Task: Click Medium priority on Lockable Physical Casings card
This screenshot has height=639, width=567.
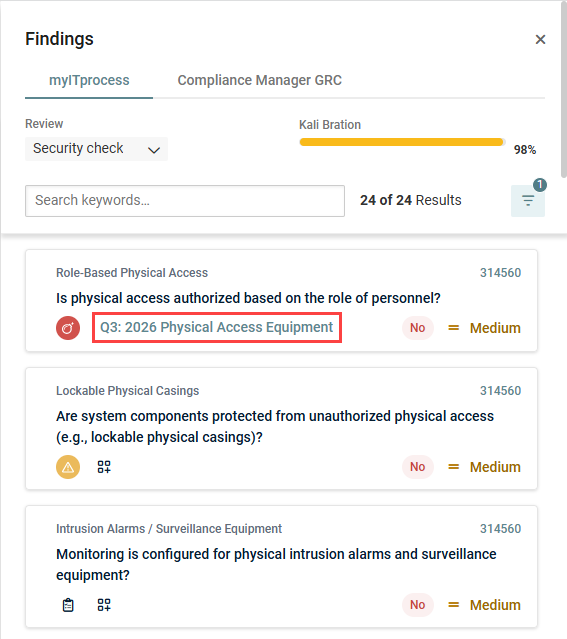Action: [495, 467]
